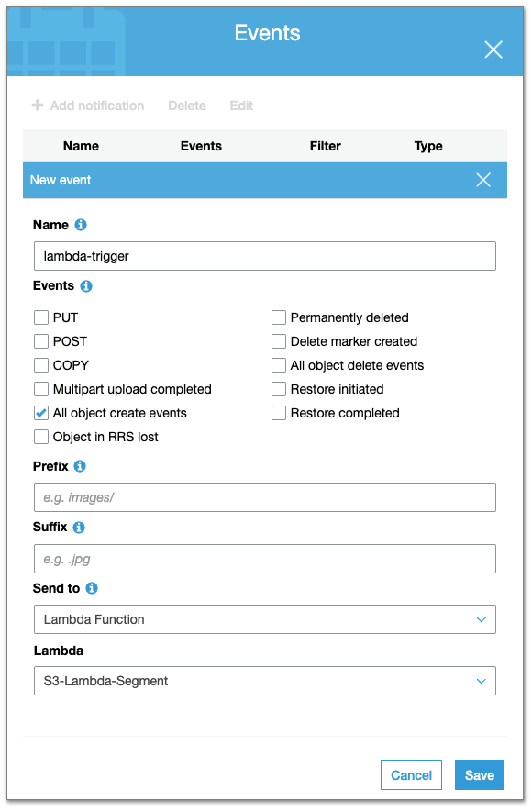Check the Delete marker created option
Image resolution: width=532 pixels, height=812 pixels.
(x=279, y=341)
